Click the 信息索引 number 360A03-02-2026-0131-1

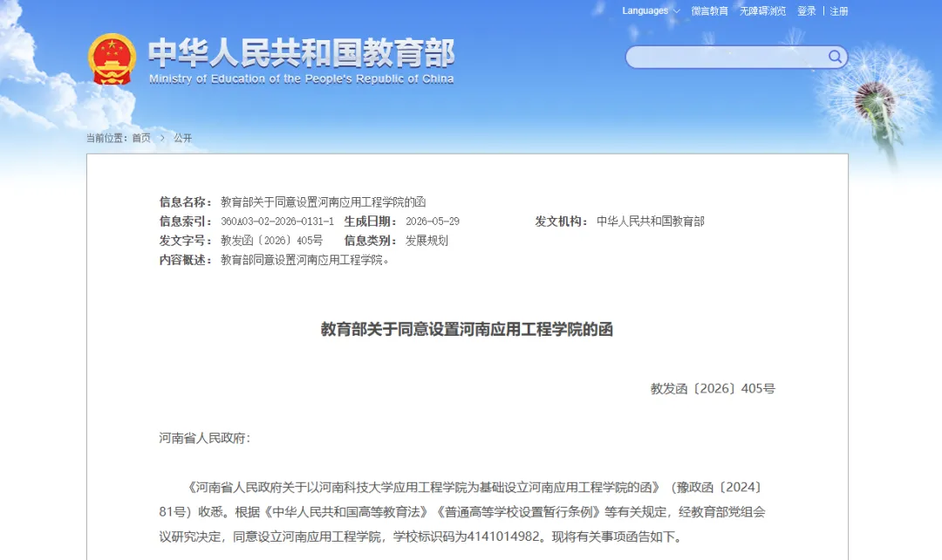277,222
